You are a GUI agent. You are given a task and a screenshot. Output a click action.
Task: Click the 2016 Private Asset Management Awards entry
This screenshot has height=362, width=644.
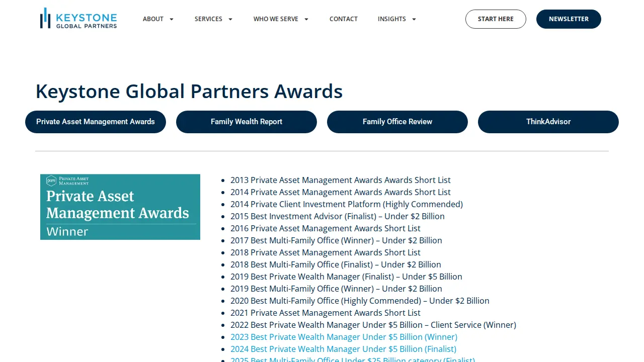coord(326,228)
